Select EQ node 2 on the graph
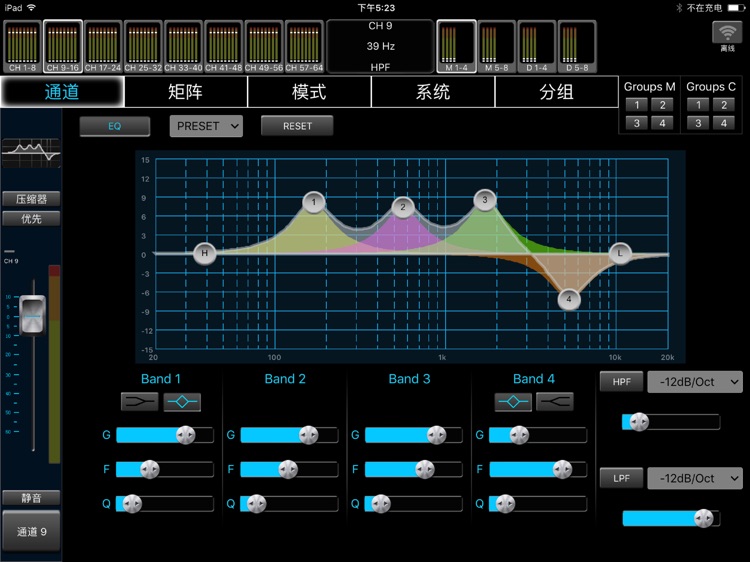750x562 pixels. [403, 207]
